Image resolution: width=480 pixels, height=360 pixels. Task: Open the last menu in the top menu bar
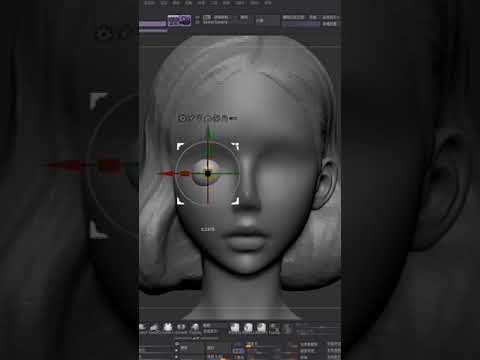point(268,3)
